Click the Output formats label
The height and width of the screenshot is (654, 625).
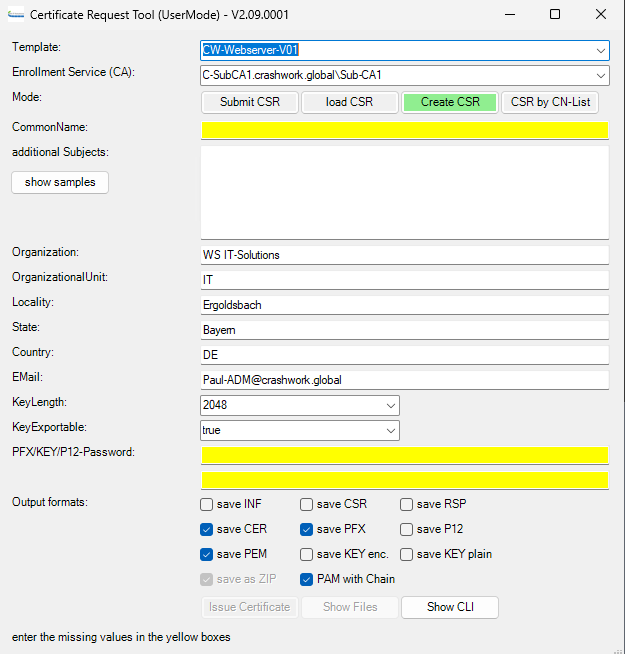[x=50, y=502]
